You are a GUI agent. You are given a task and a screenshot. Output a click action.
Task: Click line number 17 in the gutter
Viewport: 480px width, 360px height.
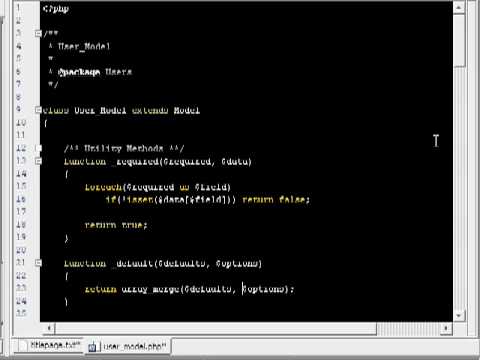pos(21,211)
